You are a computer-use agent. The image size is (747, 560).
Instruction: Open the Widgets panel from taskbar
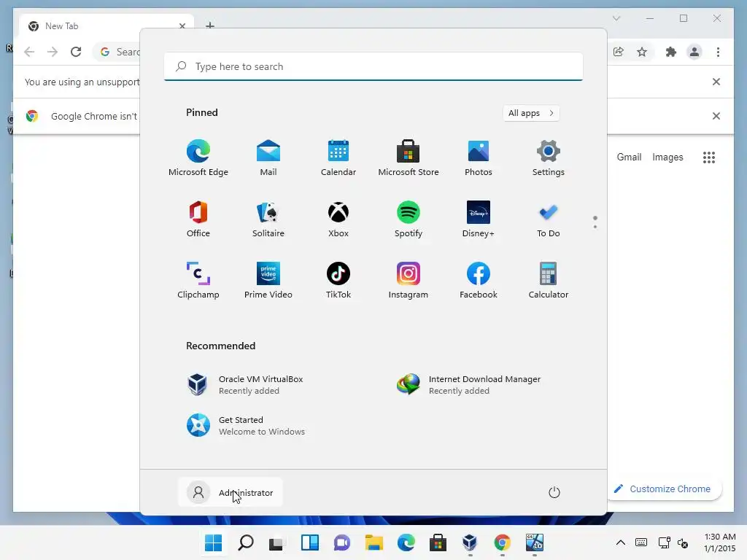[x=309, y=542]
